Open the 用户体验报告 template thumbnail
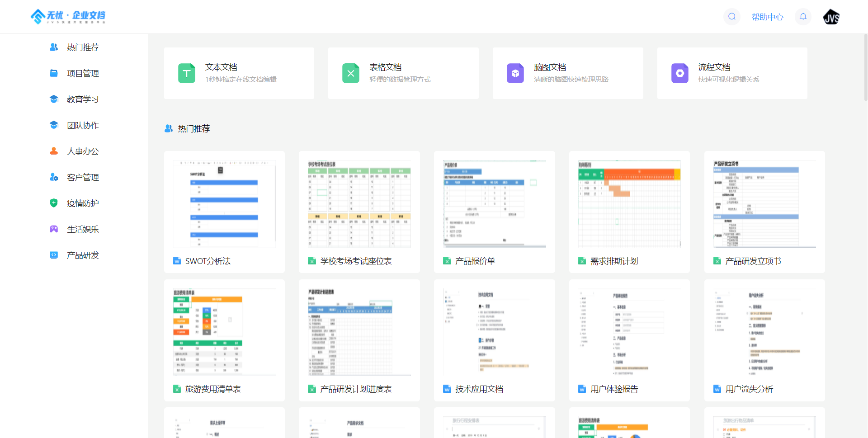The image size is (868, 438). (x=629, y=332)
